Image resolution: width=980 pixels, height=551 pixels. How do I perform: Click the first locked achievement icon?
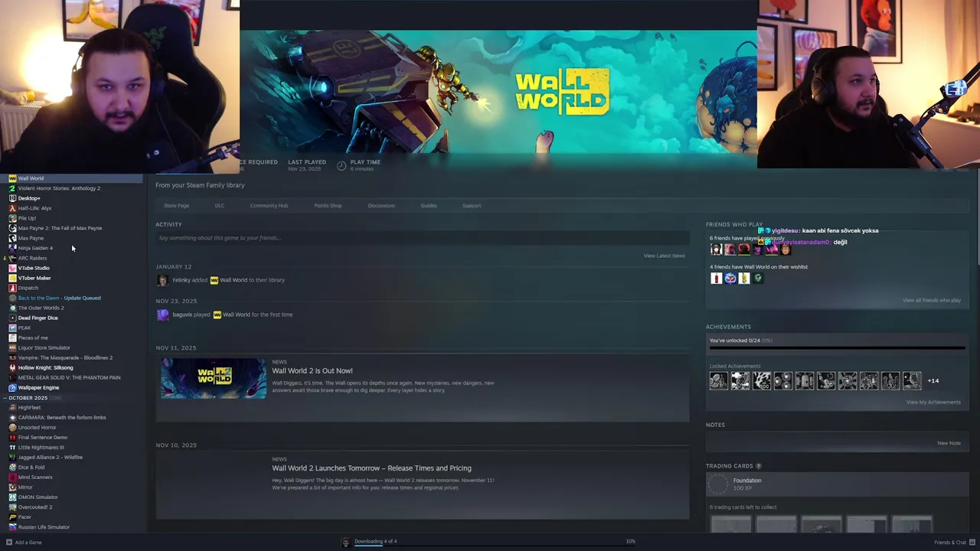pos(719,380)
